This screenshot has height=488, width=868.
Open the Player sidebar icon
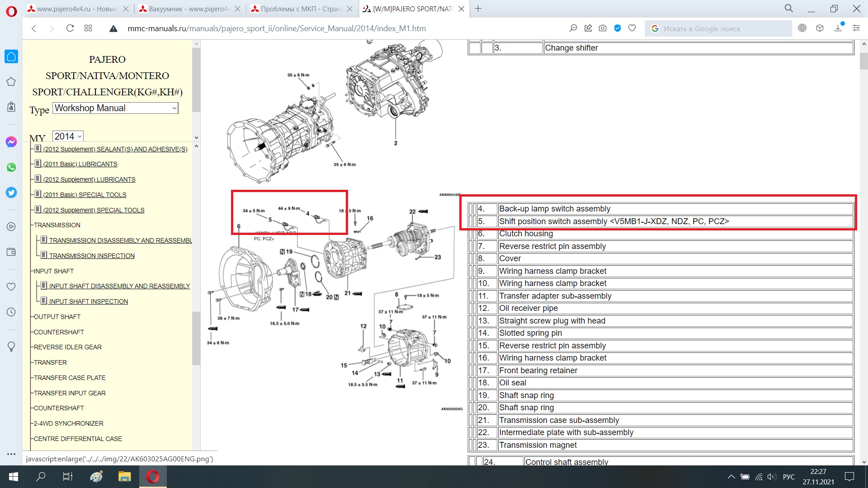11,227
